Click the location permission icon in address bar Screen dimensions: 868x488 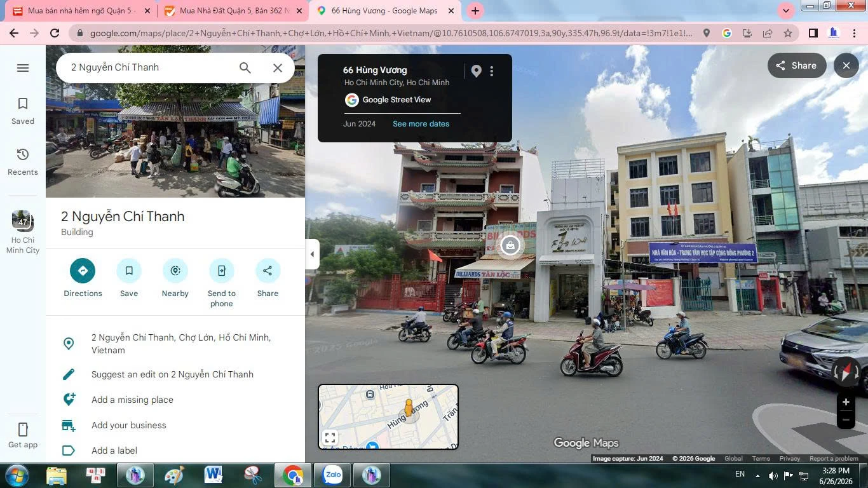tap(706, 33)
